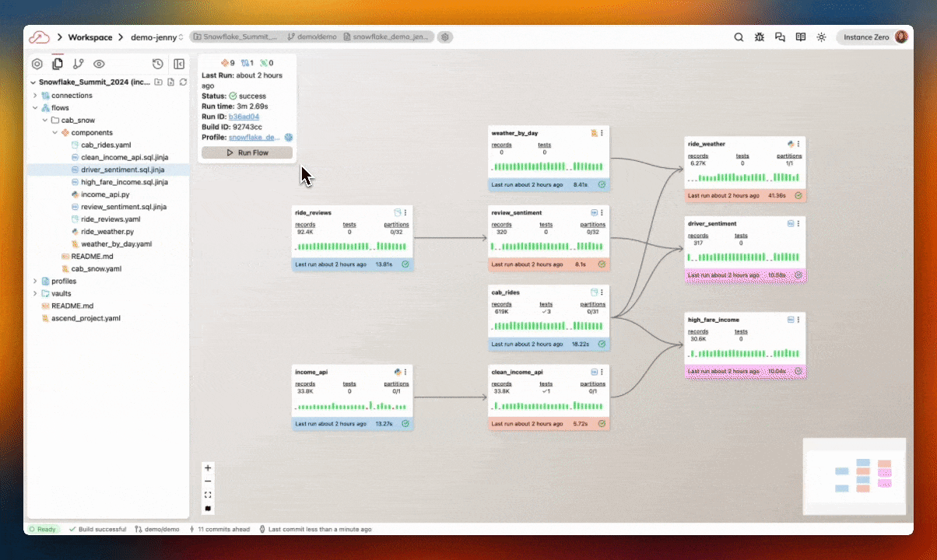Viewport: 937px width, 560px height.
Task: Open the global search icon
Action: tap(739, 37)
